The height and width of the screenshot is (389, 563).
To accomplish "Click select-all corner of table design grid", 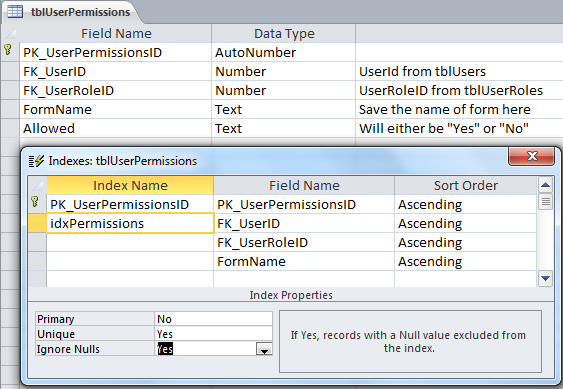I will [10, 33].
